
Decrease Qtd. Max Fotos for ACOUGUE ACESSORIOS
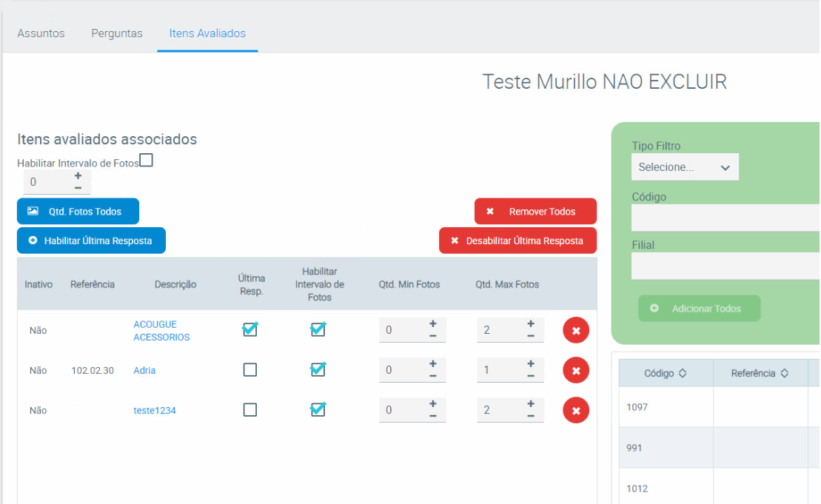(530, 336)
